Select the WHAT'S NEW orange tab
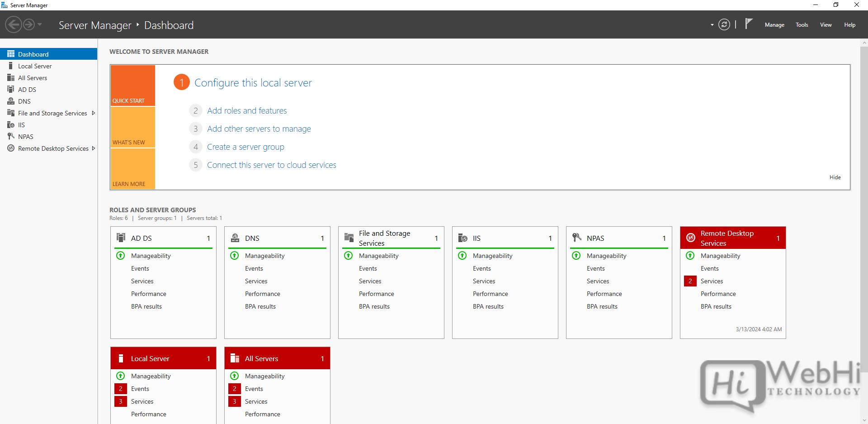Image resolution: width=868 pixels, height=424 pixels. (132, 128)
